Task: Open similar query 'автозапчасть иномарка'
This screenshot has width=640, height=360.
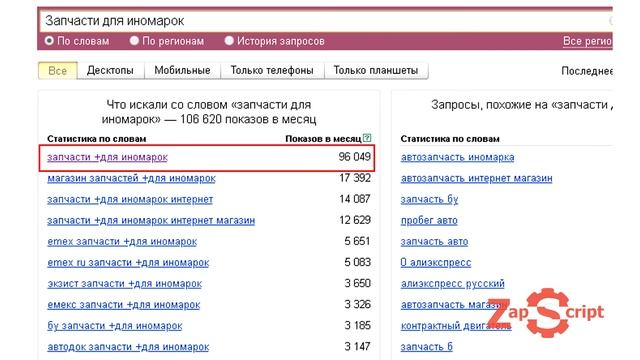Action: 458,157
